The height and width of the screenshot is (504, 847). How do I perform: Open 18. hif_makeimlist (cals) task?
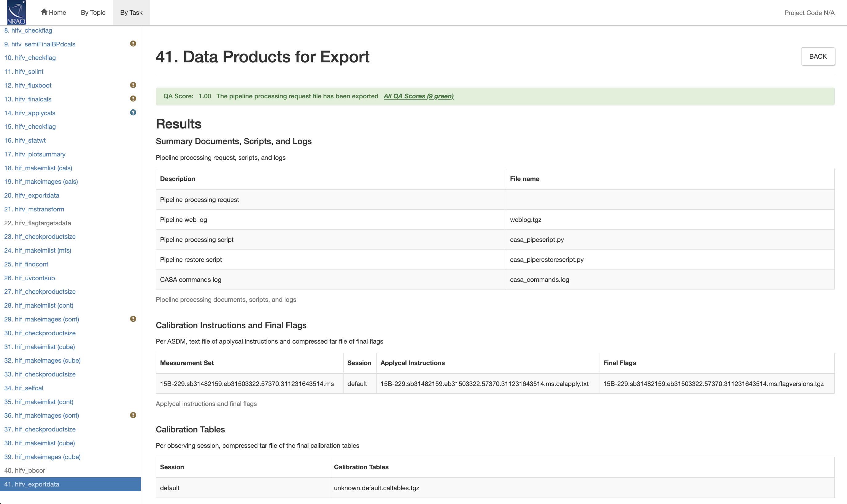pyautogui.click(x=38, y=168)
